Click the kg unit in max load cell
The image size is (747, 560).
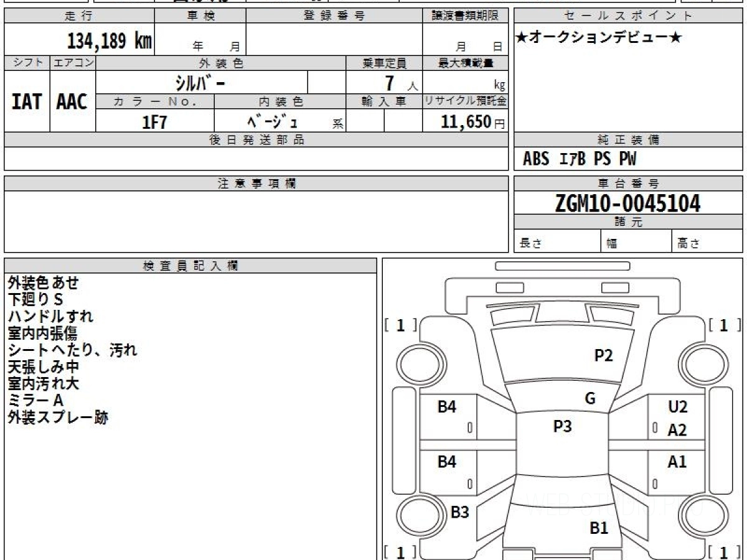point(499,86)
